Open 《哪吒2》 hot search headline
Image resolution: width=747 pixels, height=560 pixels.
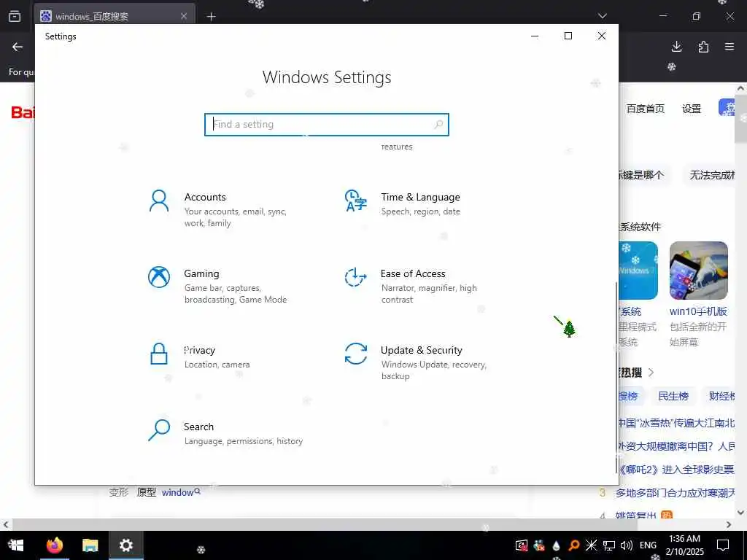676,470
